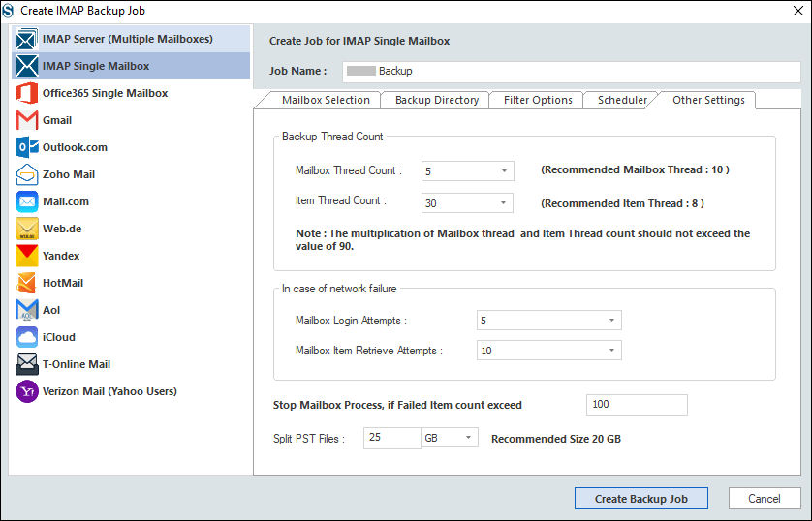
Task: Open Item Thread Count dropdown
Action: tap(467, 202)
